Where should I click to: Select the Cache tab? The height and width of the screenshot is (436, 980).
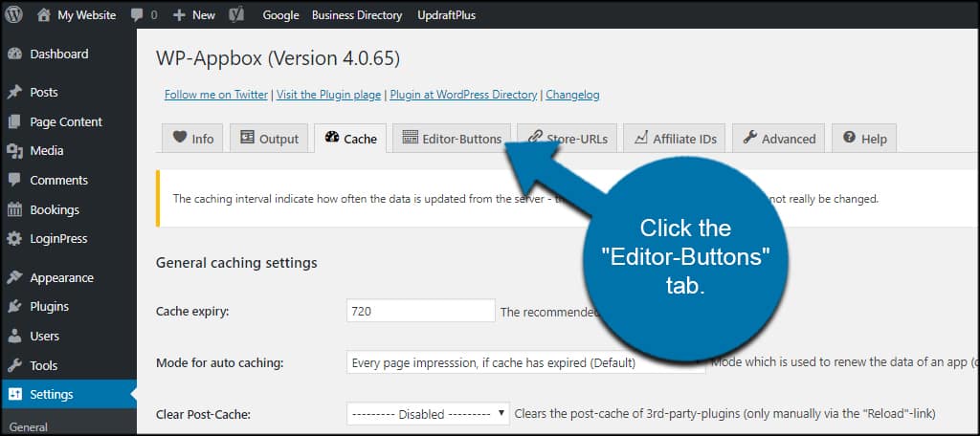click(x=350, y=138)
